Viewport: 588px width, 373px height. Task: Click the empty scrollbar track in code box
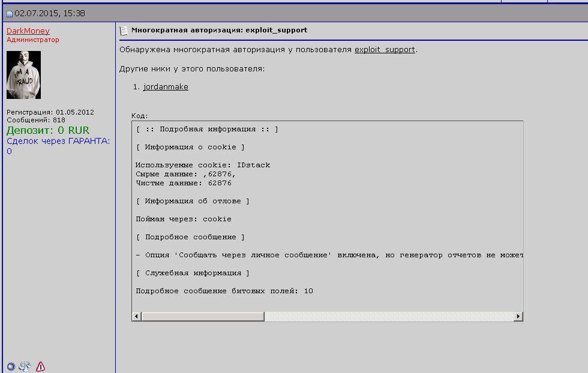389,317
